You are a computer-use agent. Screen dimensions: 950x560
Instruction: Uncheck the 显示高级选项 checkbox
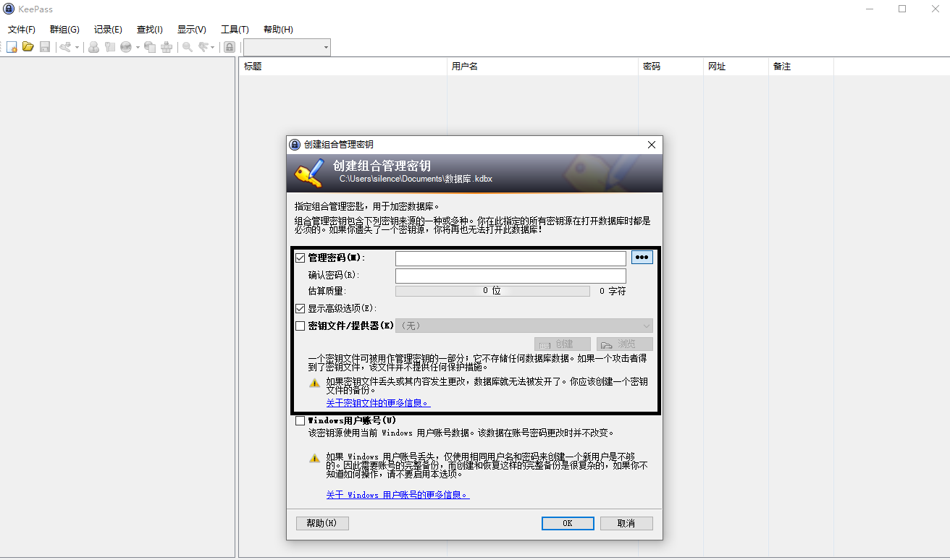300,308
